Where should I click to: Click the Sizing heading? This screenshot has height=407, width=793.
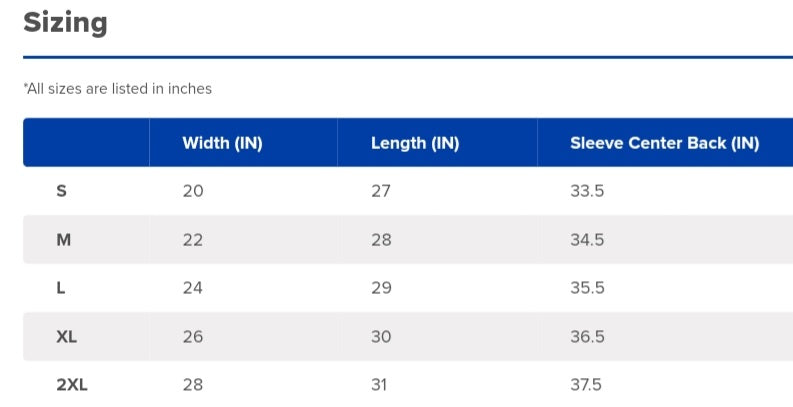[65, 22]
